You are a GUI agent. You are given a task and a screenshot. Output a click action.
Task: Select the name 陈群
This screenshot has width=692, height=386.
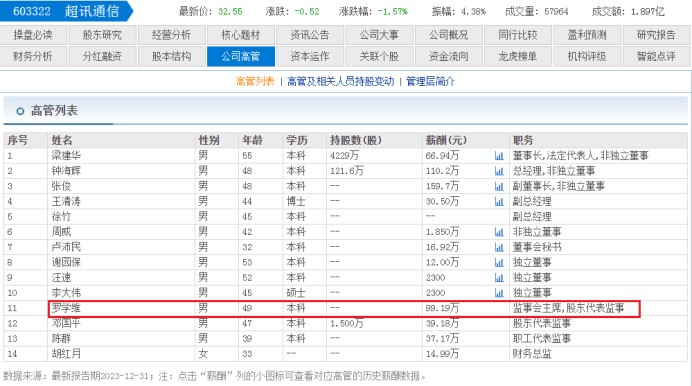pos(61,338)
